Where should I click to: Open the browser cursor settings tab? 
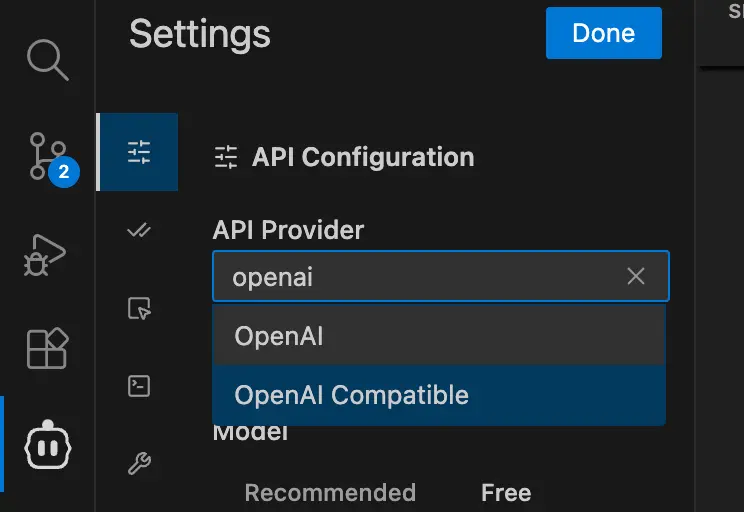139,308
